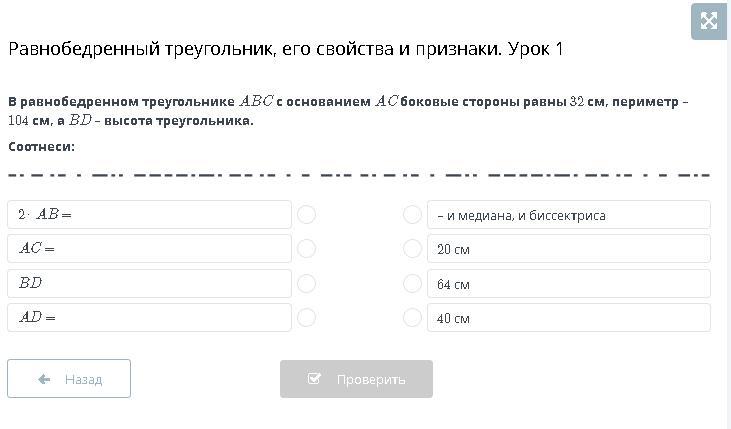Viewport: 731px width, 429px height.
Task: Click the AC= statement box
Action: (150, 248)
